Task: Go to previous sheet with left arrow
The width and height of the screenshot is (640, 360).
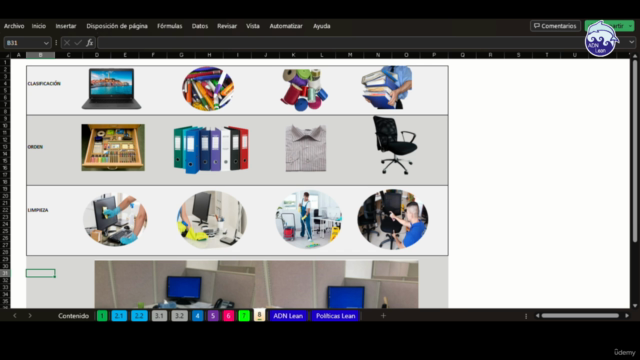Action: (15, 316)
